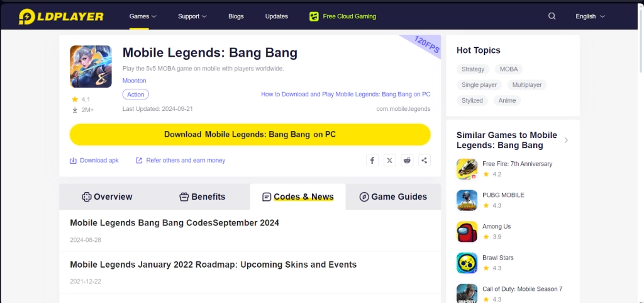
Task: Click the Moonton developer link
Action: point(135,81)
